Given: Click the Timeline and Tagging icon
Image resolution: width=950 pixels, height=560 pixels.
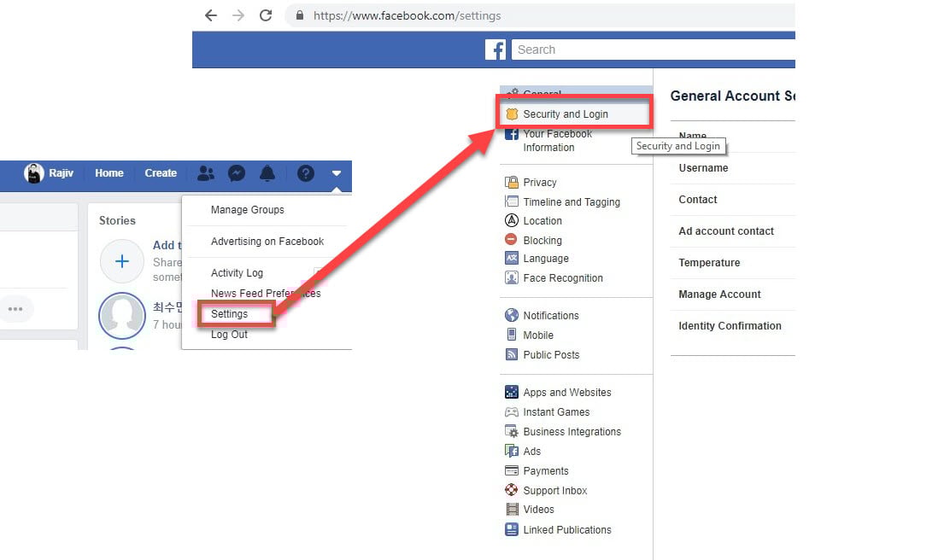Looking at the screenshot, I should (x=512, y=201).
